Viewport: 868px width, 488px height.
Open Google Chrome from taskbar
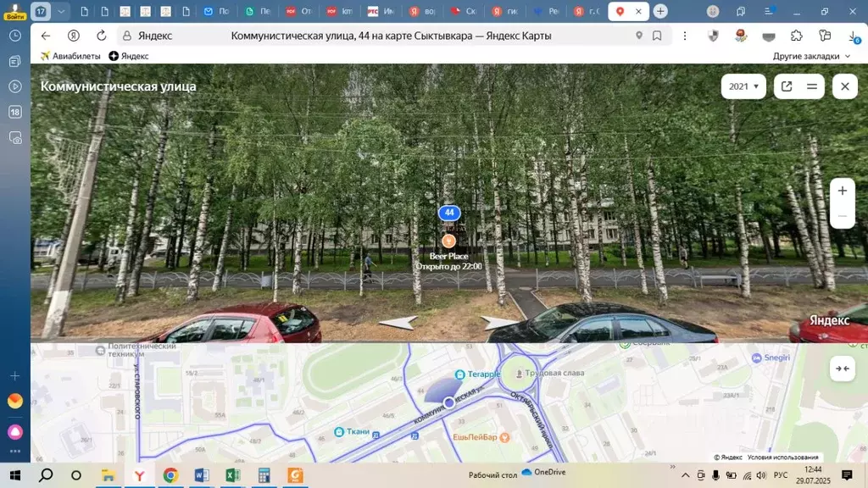coord(170,475)
